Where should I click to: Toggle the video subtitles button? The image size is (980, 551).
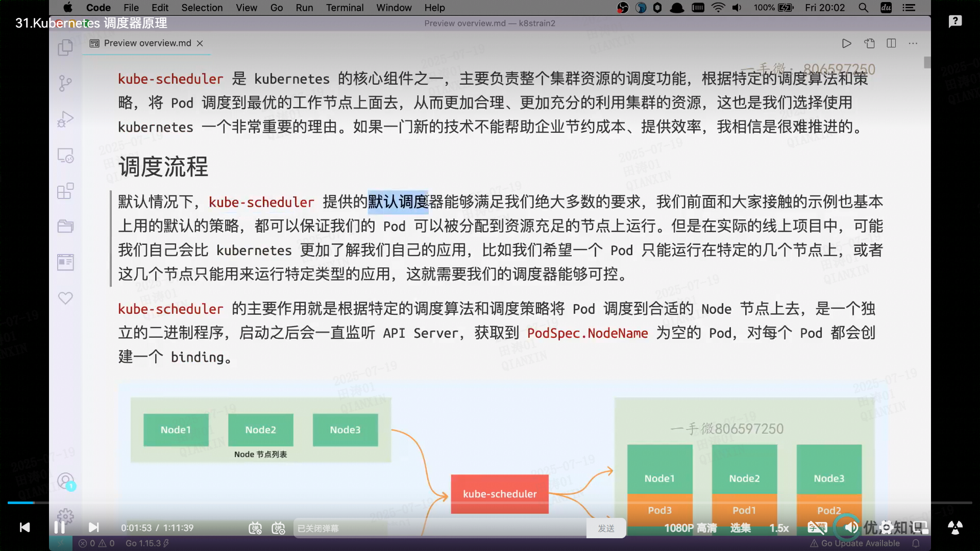pos(817,528)
